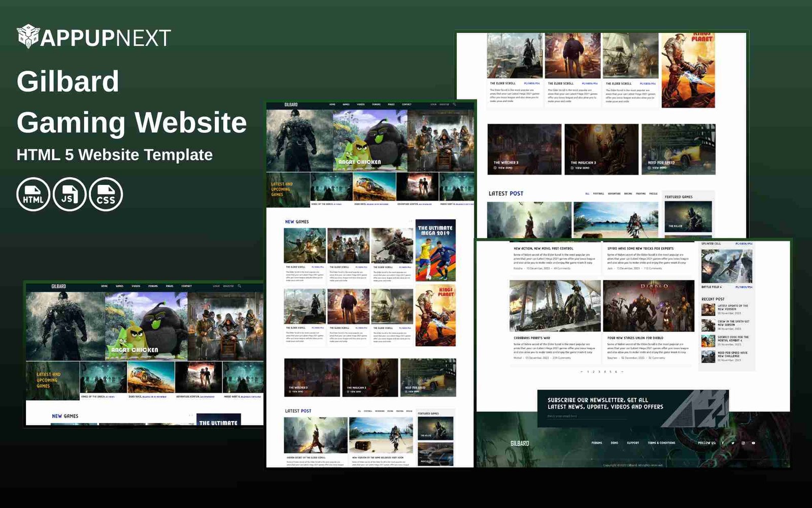812x508 pixels.
Task: Open pirate ship post image in blog preview
Action: click(555, 306)
